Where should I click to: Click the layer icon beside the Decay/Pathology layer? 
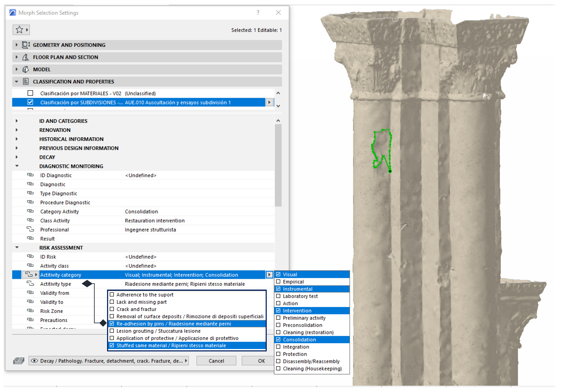point(19,361)
